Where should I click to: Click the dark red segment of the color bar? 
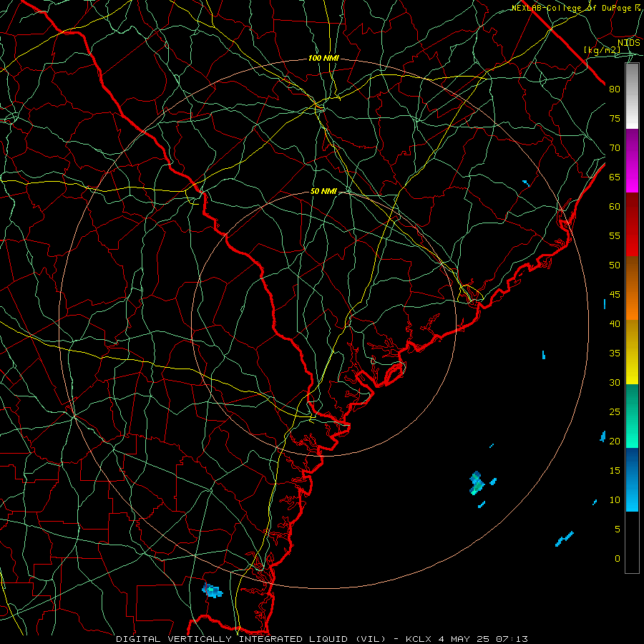point(632,224)
